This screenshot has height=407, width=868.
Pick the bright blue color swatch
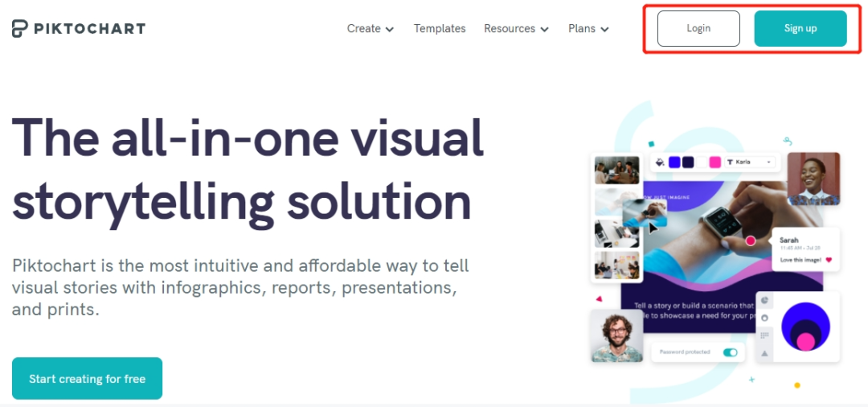pos(674,162)
